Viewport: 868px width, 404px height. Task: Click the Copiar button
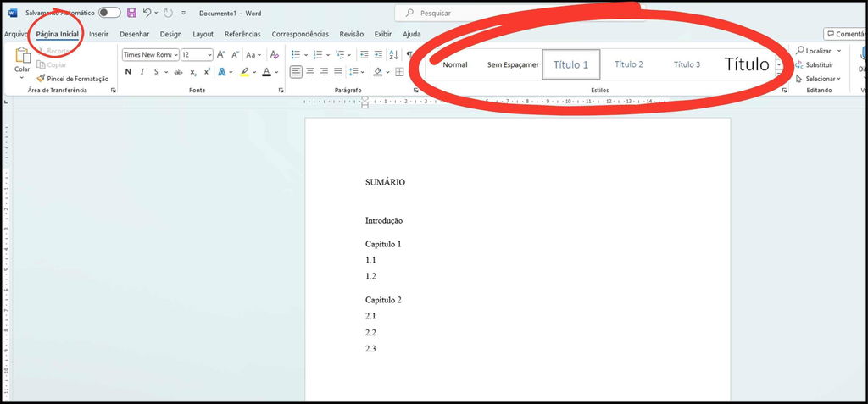[x=51, y=64]
